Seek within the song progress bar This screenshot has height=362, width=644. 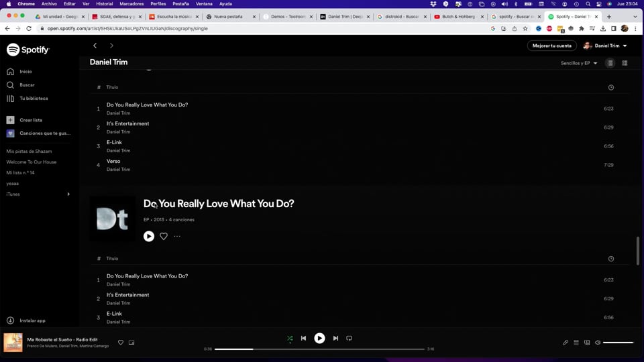pos(319,349)
